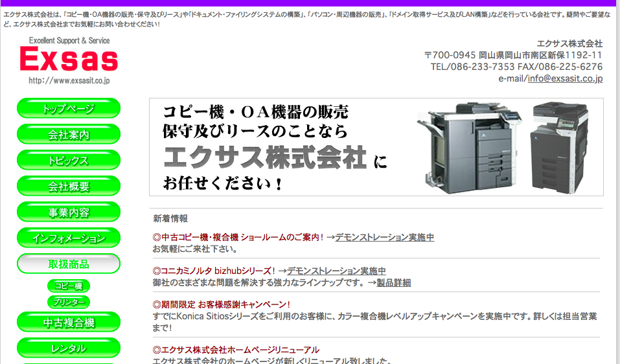Screen dimensions: 620x364
Task: Go to the 会社案内 page
Action: [69, 135]
